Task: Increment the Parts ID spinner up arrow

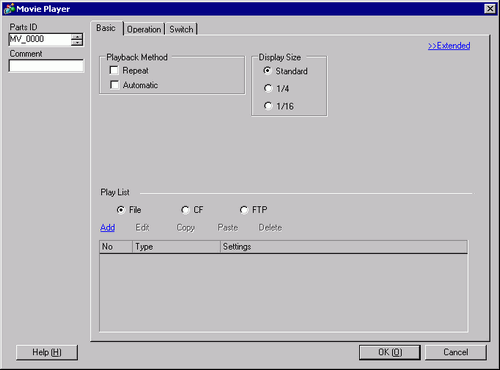Action: click(x=77, y=36)
